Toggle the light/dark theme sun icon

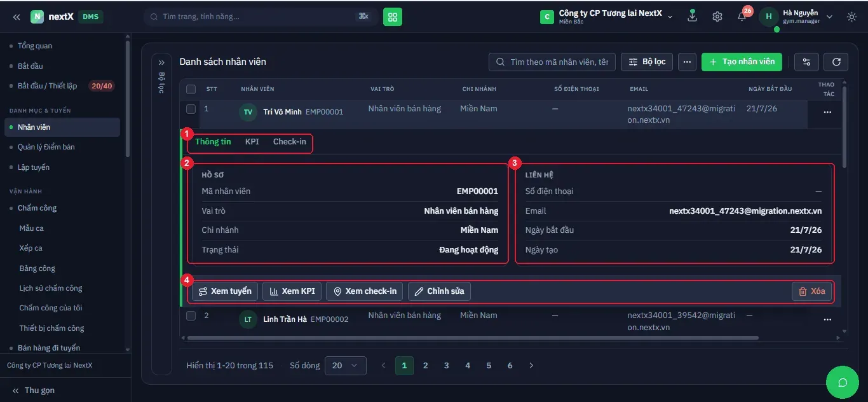tap(851, 17)
